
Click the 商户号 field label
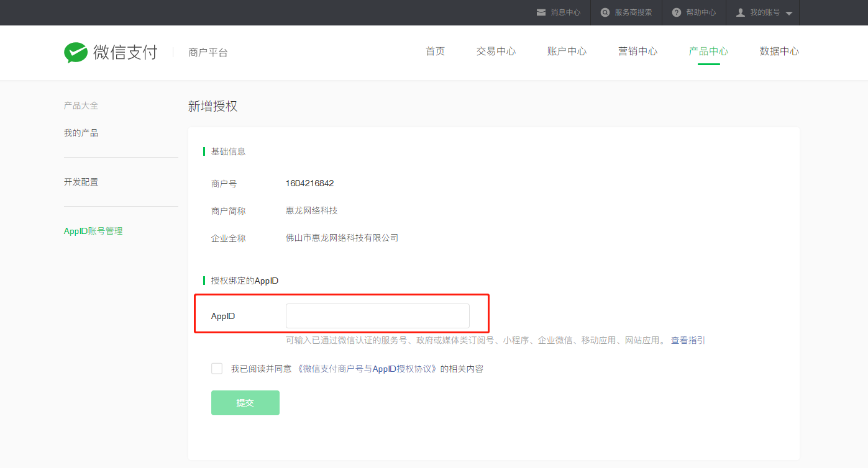(x=224, y=184)
